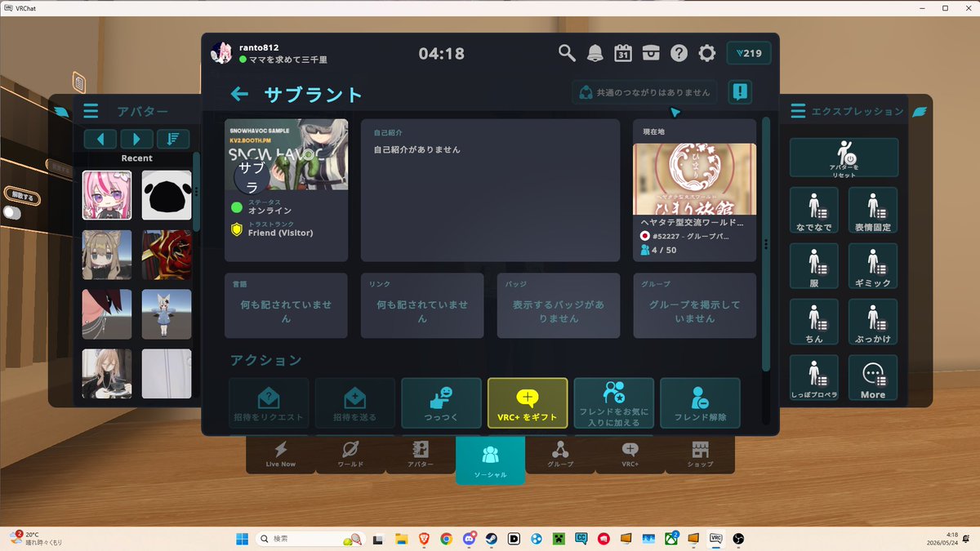Click the 言語 languages card
Image resolution: width=980 pixels, height=551 pixels.
coord(287,305)
